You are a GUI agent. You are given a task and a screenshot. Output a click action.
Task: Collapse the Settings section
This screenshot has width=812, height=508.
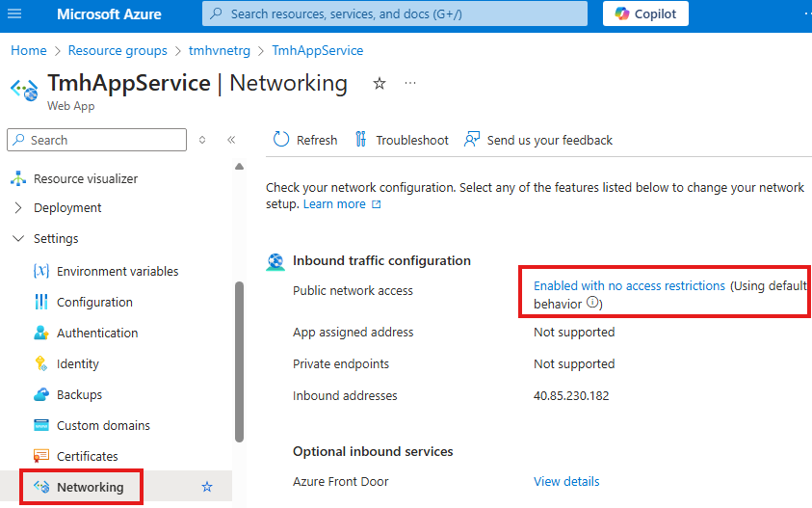coord(56,238)
